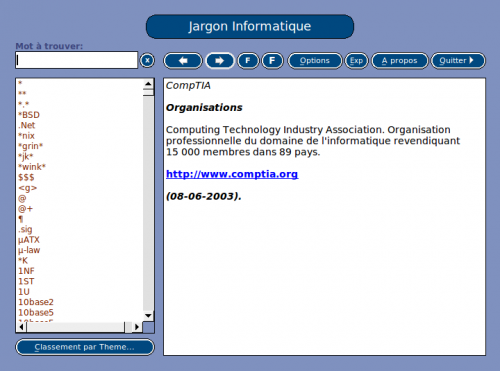
Task: Click the horizontal scroll right arrow
Action: click(137, 327)
